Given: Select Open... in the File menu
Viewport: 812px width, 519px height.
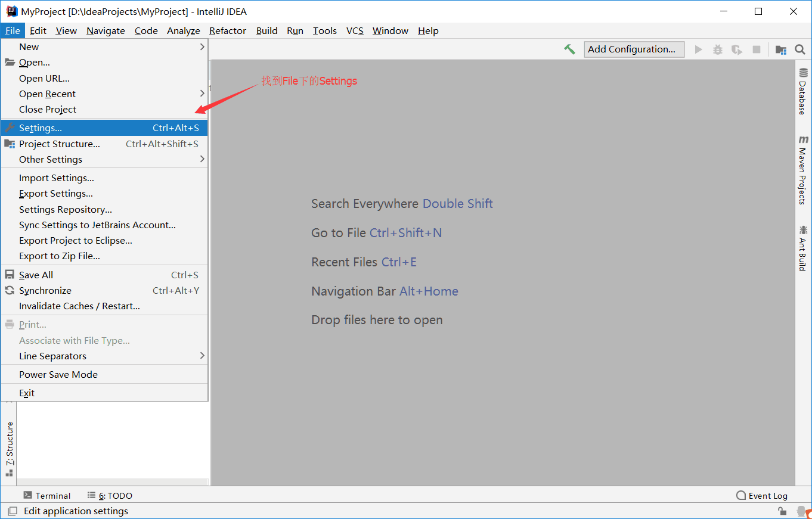Looking at the screenshot, I should pyautogui.click(x=104, y=63).
